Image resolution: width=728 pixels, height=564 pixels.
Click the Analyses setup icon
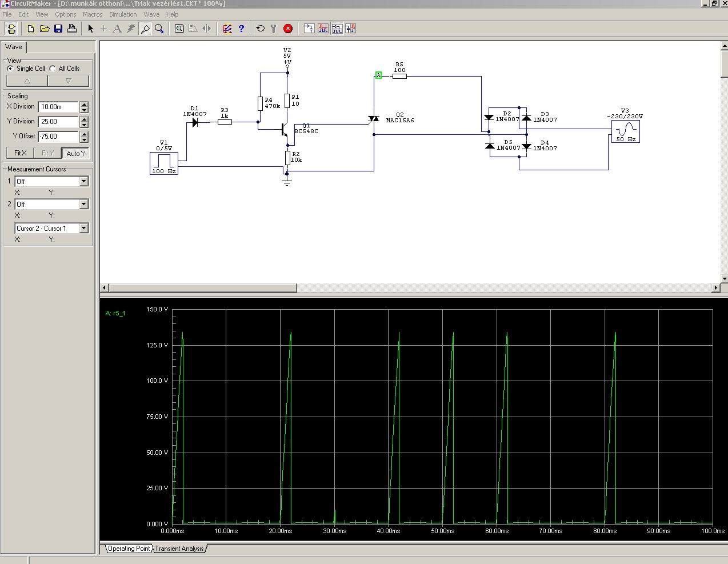[227, 29]
